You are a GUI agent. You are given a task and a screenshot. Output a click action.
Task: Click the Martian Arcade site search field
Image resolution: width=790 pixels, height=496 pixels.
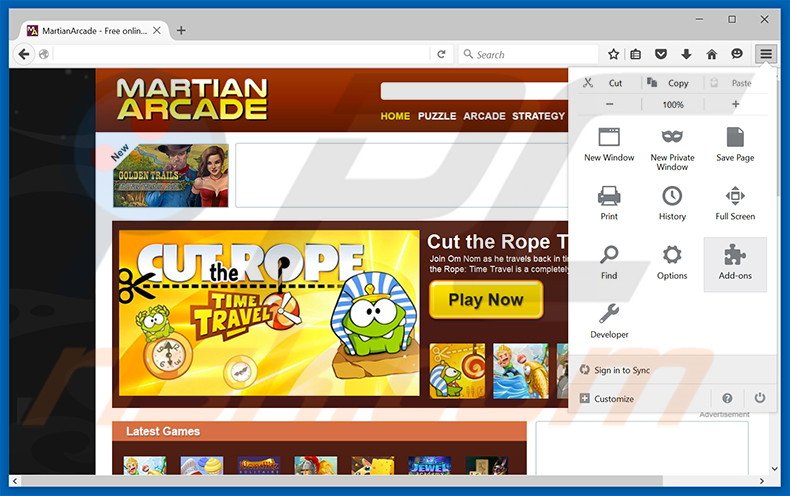click(x=474, y=92)
